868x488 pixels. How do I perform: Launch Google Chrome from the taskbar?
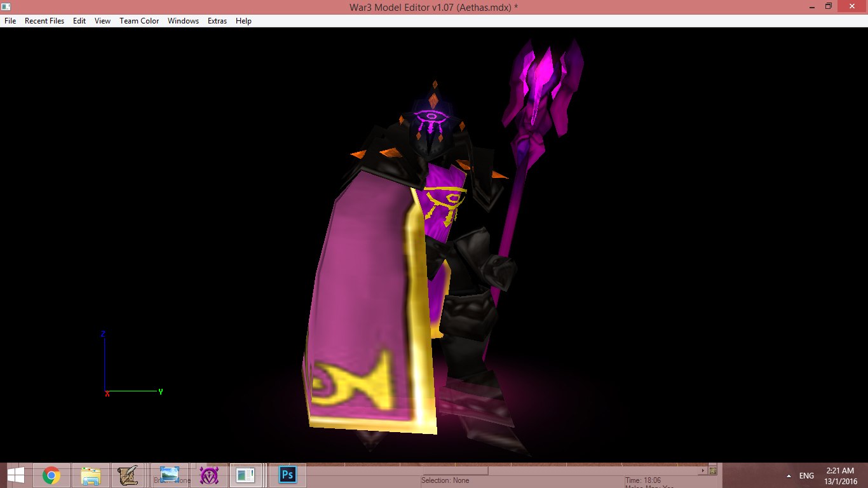point(51,475)
